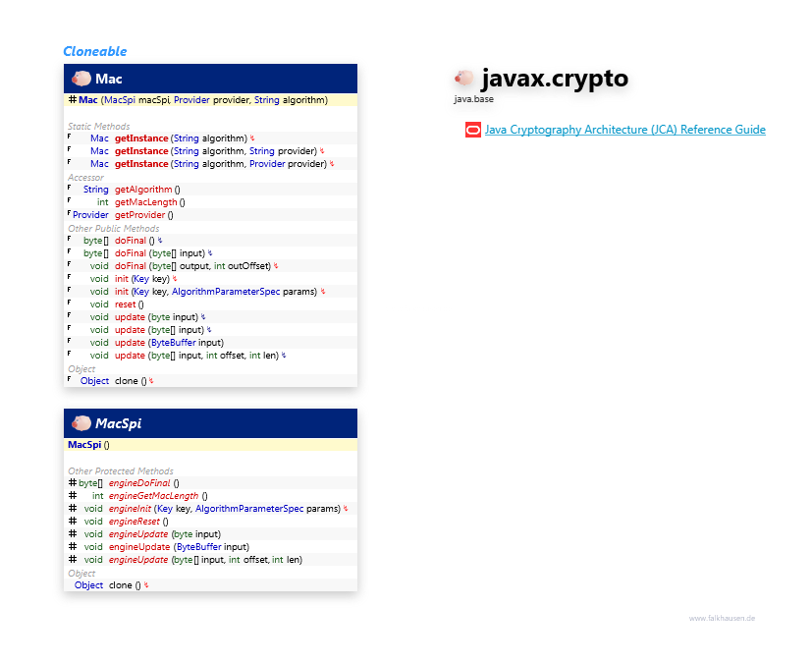
Task: Click doFinal (byte[] input) method
Action: coord(160,253)
